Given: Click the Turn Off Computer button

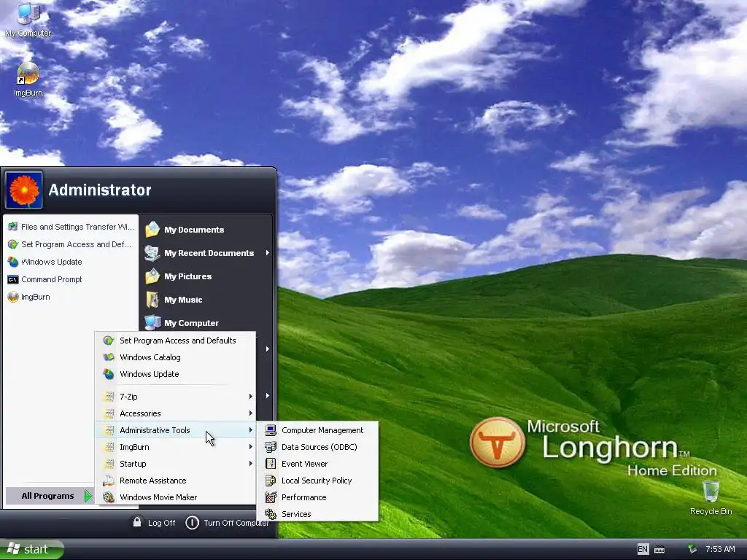Looking at the screenshot, I should pos(228,523).
